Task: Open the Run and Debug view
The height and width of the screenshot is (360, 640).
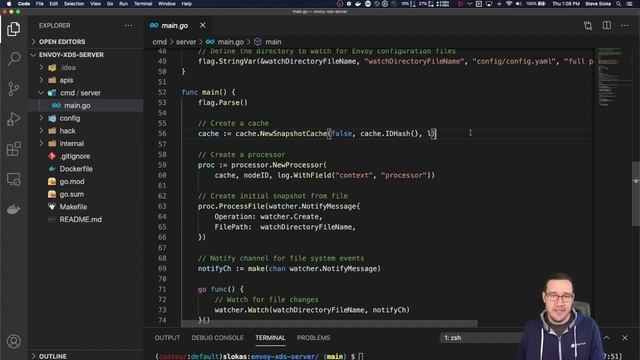Action: coord(13,119)
